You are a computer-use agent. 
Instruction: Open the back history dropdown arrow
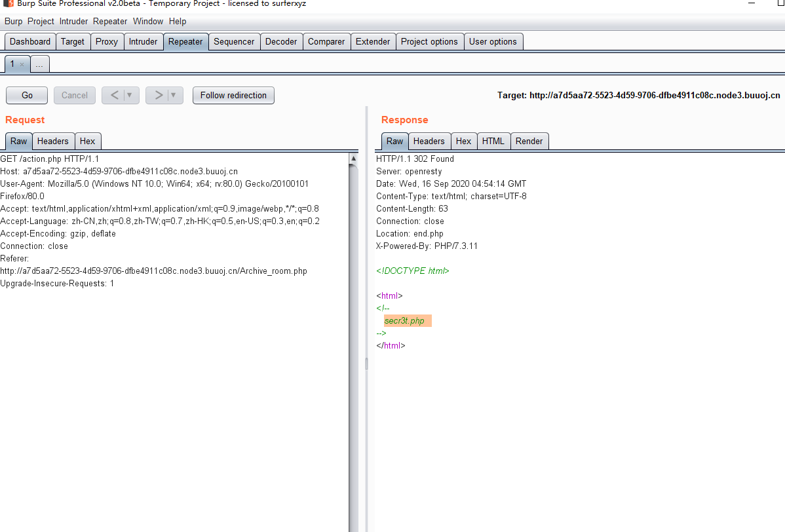click(x=130, y=95)
